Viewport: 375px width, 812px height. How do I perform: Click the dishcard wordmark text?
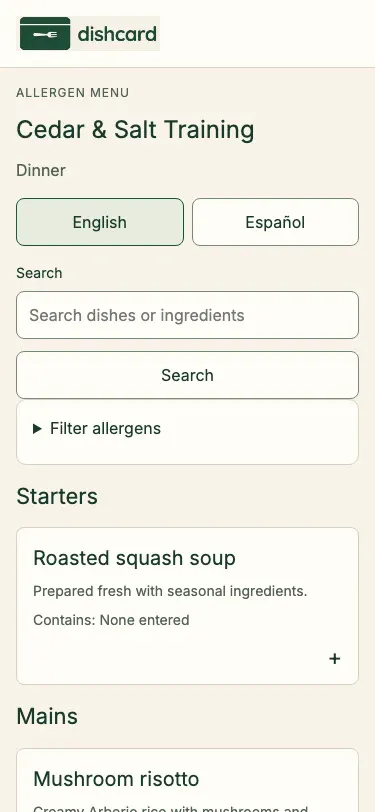117,34
